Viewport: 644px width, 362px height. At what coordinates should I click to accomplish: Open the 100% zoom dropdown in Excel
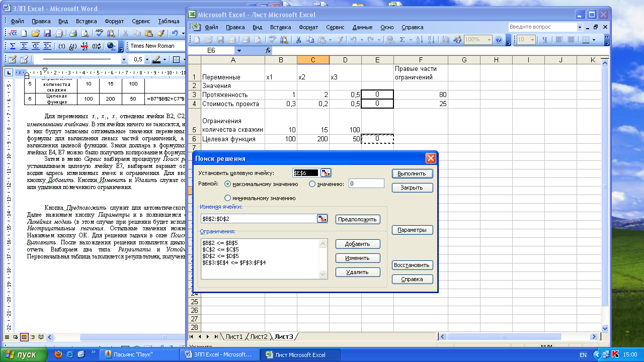point(489,40)
